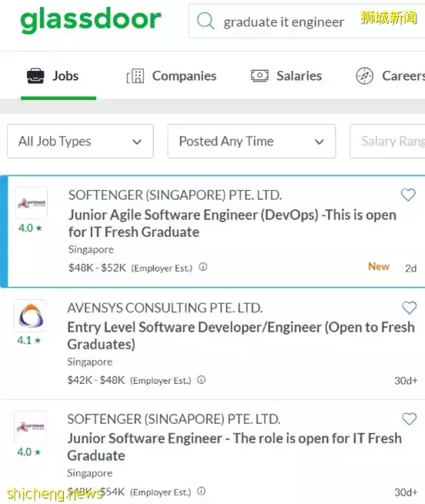Open info icon beside $48K - $52K estimate

203,267
